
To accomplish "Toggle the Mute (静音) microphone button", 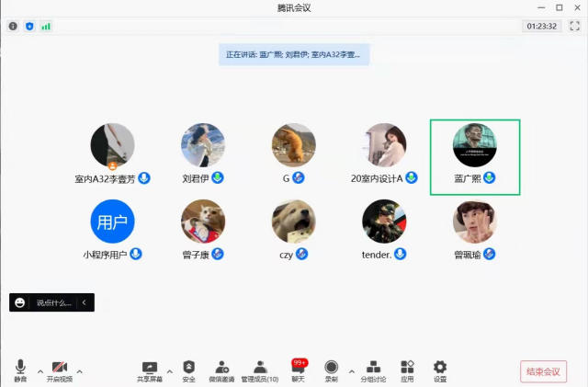I will pyautogui.click(x=20, y=368).
